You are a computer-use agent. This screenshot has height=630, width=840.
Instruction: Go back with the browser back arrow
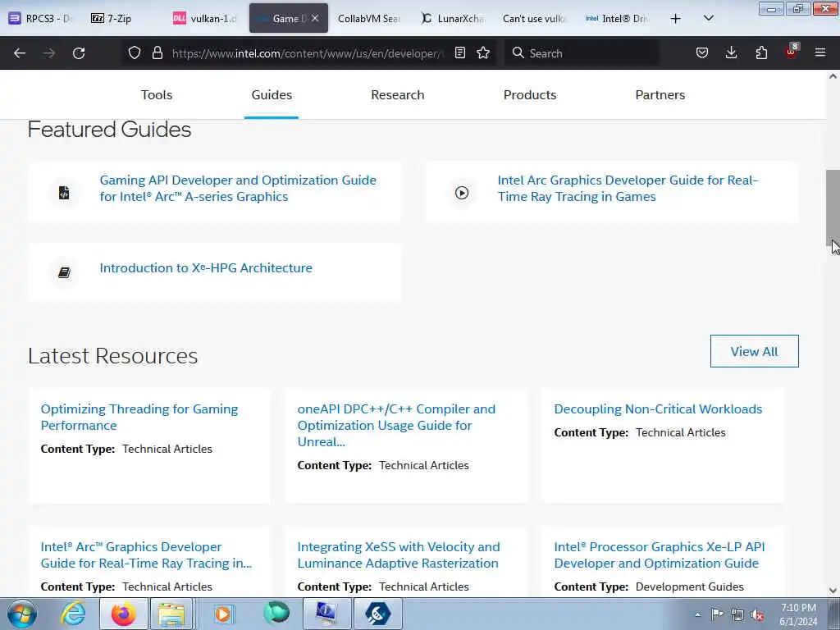tap(20, 53)
